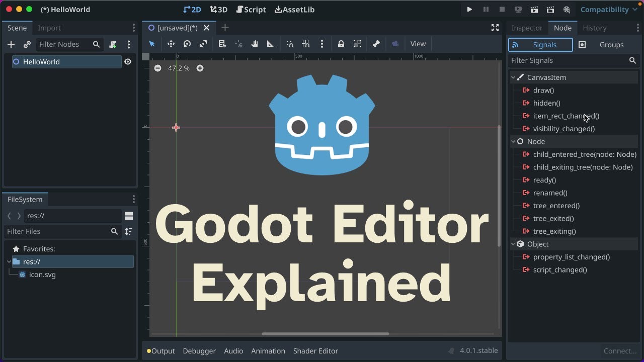Lock the selected node
Screen dimensions: 644x362
[x=341, y=44]
